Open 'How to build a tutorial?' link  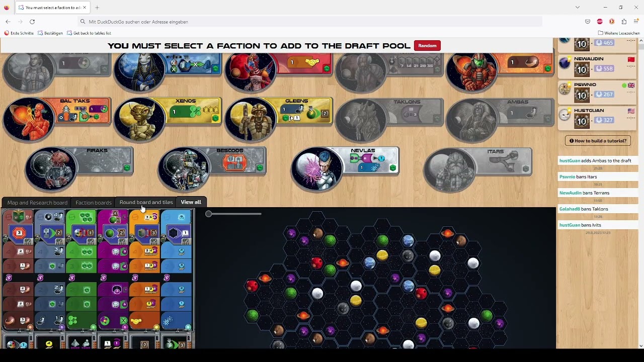click(598, 141)
